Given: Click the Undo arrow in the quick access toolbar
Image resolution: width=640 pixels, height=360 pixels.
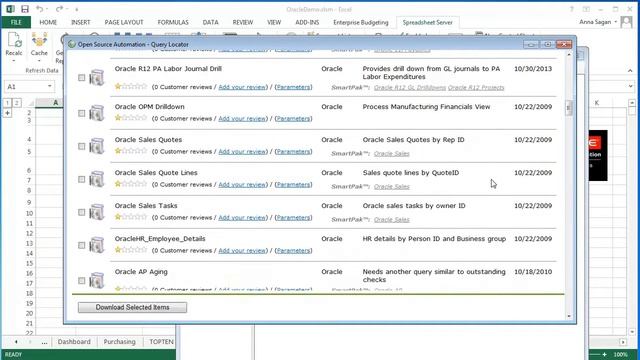Looking at the screenshot, I should pos(40,9).
